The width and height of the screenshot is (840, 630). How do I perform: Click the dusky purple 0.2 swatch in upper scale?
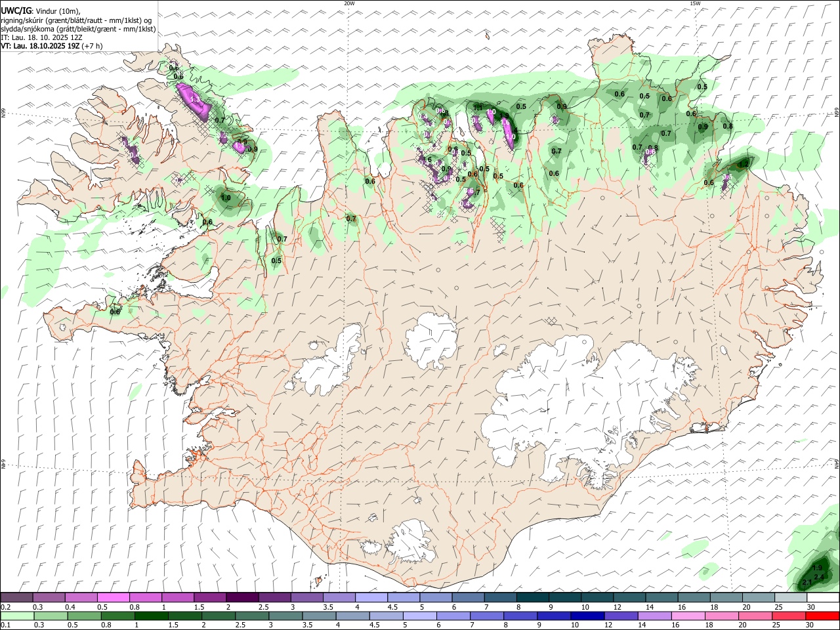(x=16, y=598)
